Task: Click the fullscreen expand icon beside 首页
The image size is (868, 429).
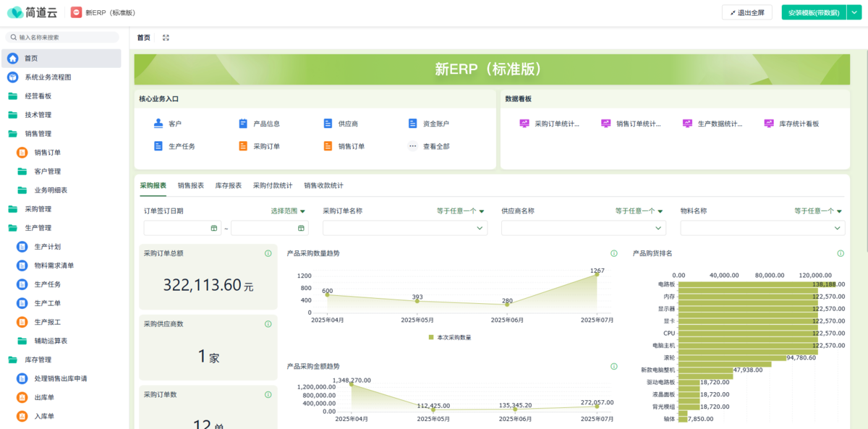Action: [x=166, y=38]
